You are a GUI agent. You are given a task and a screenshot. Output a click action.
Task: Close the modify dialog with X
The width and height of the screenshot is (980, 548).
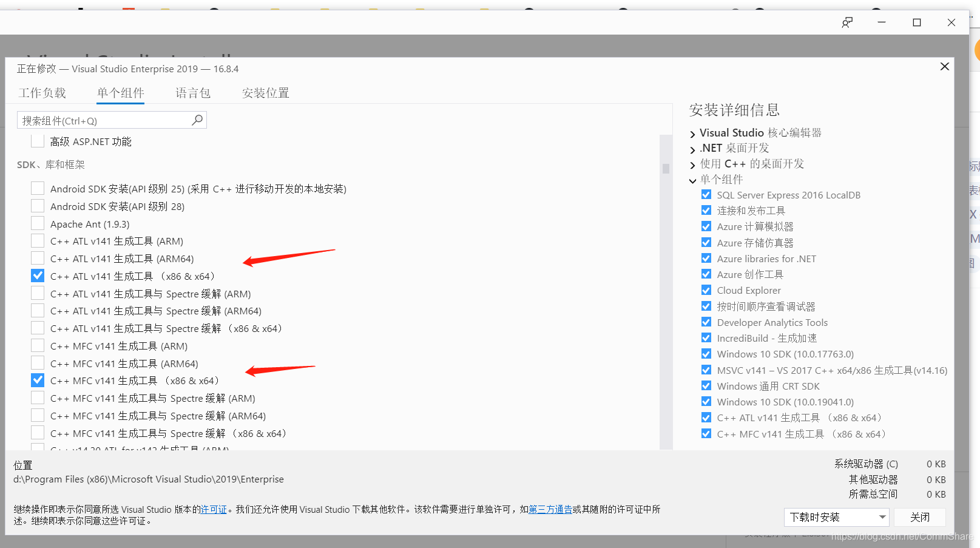(945, 67)
